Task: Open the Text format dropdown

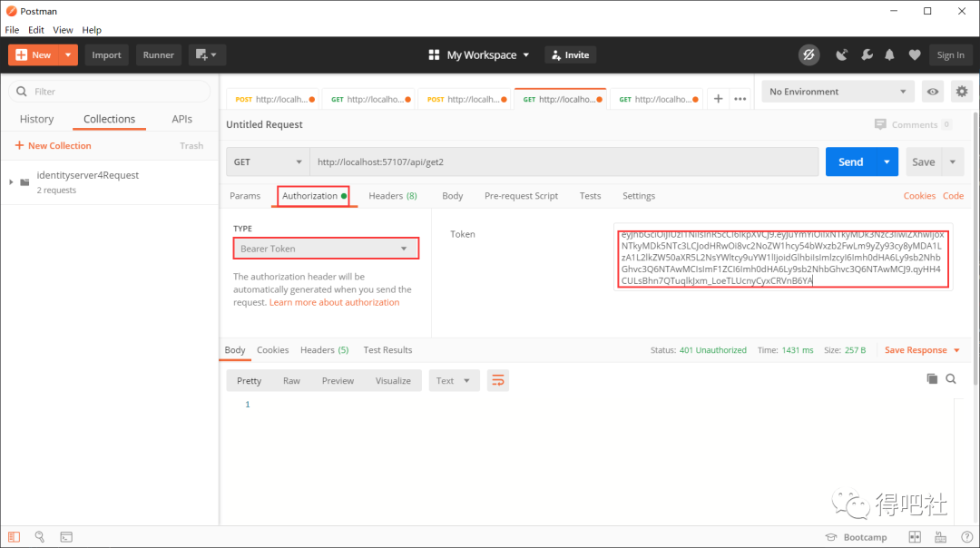Action: [454, 380]
